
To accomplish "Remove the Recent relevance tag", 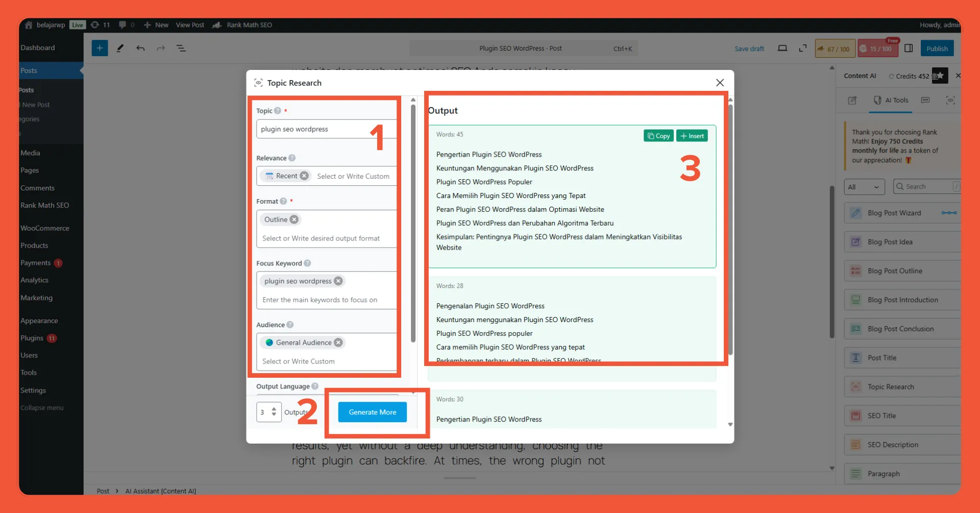I will pyautogui.click(x=304, y=176).
